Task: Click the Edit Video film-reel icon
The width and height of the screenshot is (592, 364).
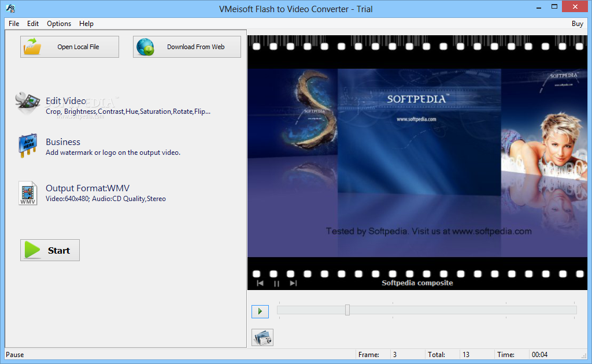Action: point(28,103)
